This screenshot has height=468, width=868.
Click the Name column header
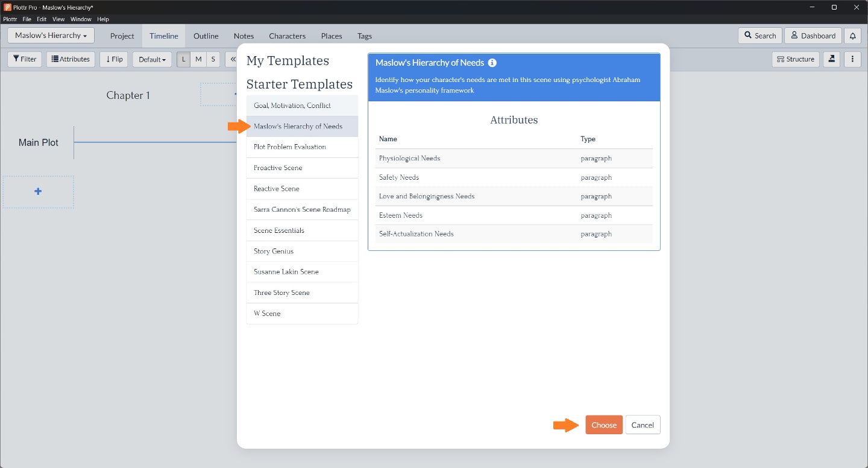388,139
